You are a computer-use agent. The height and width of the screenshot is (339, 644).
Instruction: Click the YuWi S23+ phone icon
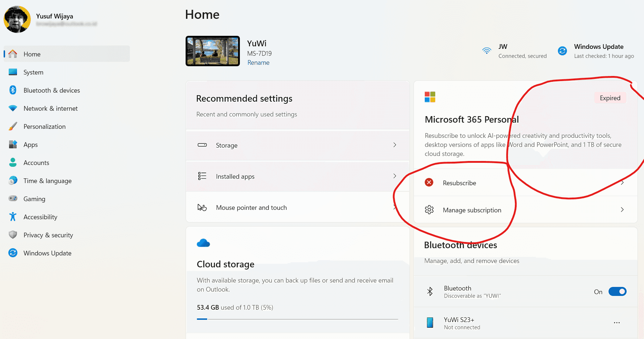point(430,323)
